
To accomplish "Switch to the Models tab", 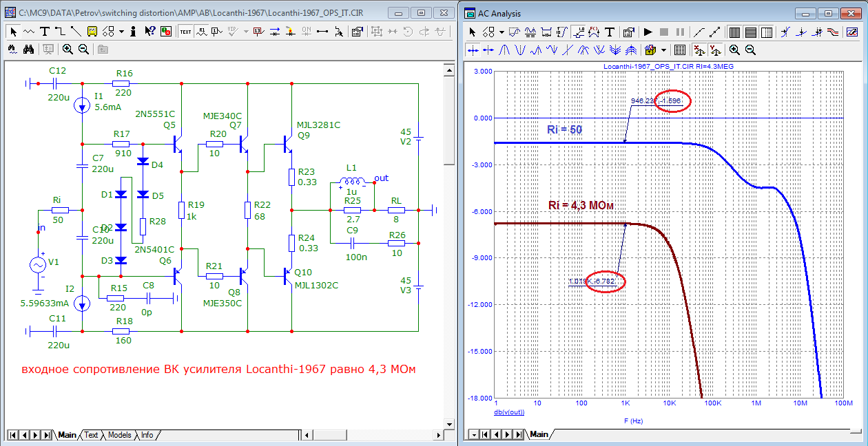I will [119, 435].
